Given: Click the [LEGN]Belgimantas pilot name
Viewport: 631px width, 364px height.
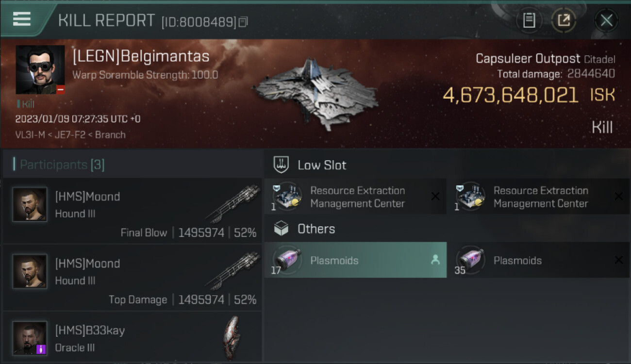Looking at the screenshot, I should coord(141,57).
